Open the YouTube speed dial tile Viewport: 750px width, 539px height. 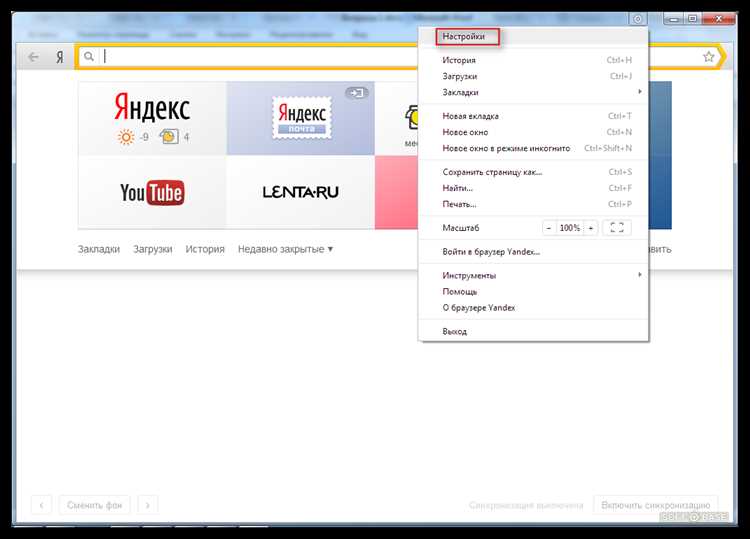pyautogui.click(x=152, y=192)
